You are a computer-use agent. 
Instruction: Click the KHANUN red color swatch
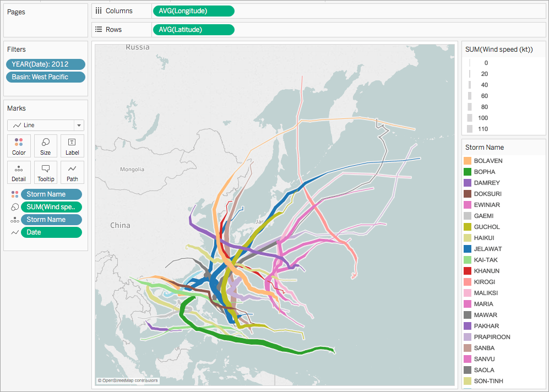tap(468, 271)
